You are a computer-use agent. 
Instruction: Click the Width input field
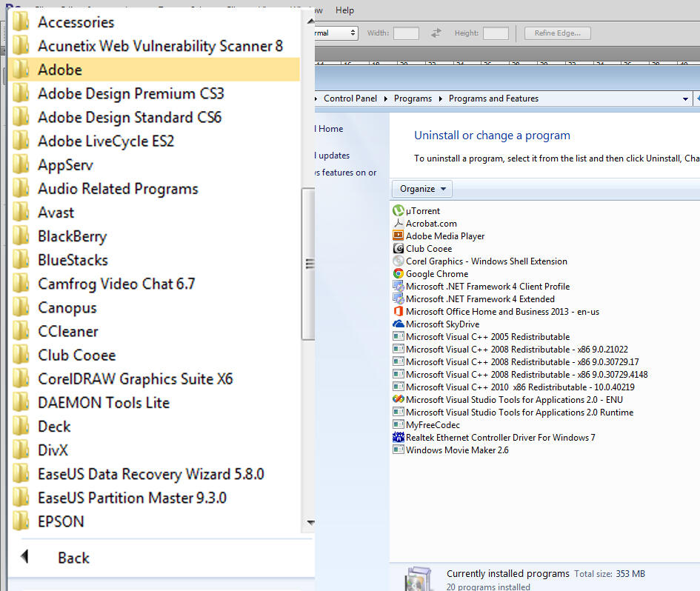406,33
